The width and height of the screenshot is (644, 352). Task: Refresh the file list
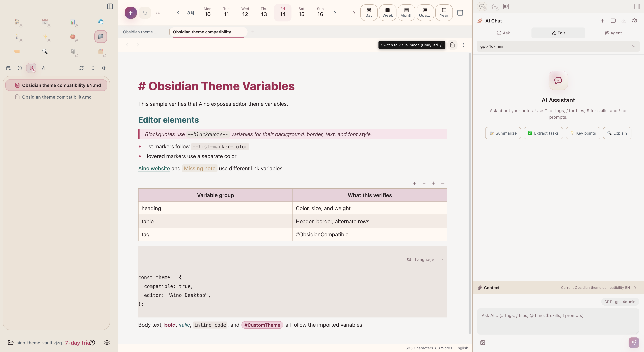pyautogui.click(x=82, y=68)
